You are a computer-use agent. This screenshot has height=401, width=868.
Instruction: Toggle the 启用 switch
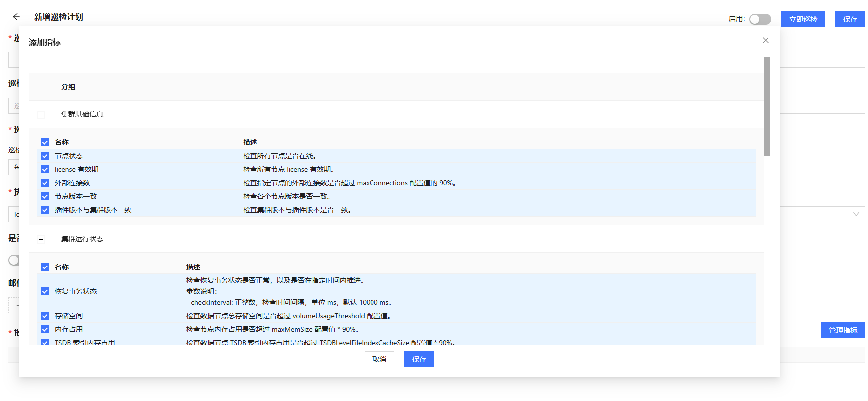pos(760,19)
